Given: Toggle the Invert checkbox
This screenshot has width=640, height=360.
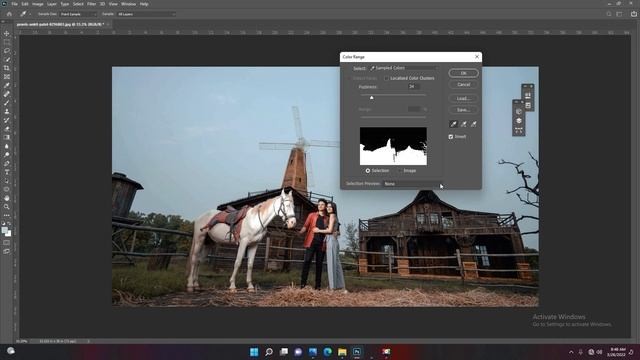Looking at the screenshot, I should click(x=451, y=137).
